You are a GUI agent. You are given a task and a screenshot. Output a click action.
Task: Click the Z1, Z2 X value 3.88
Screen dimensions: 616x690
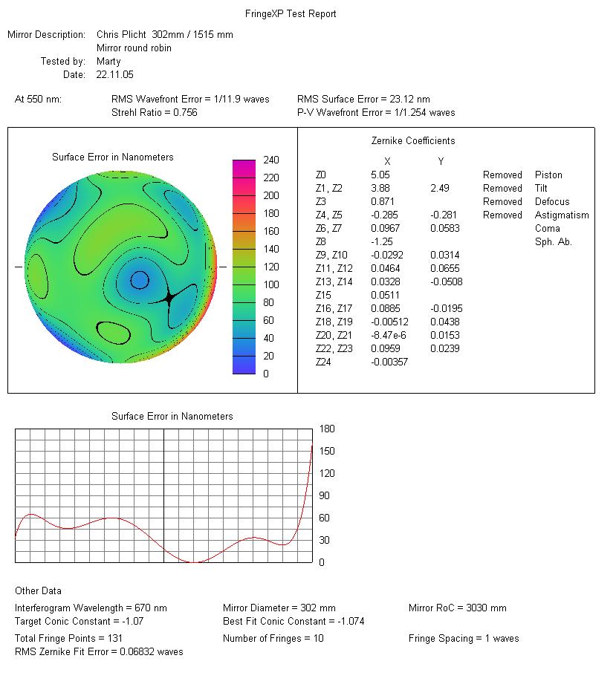click(x=380, y=188)
